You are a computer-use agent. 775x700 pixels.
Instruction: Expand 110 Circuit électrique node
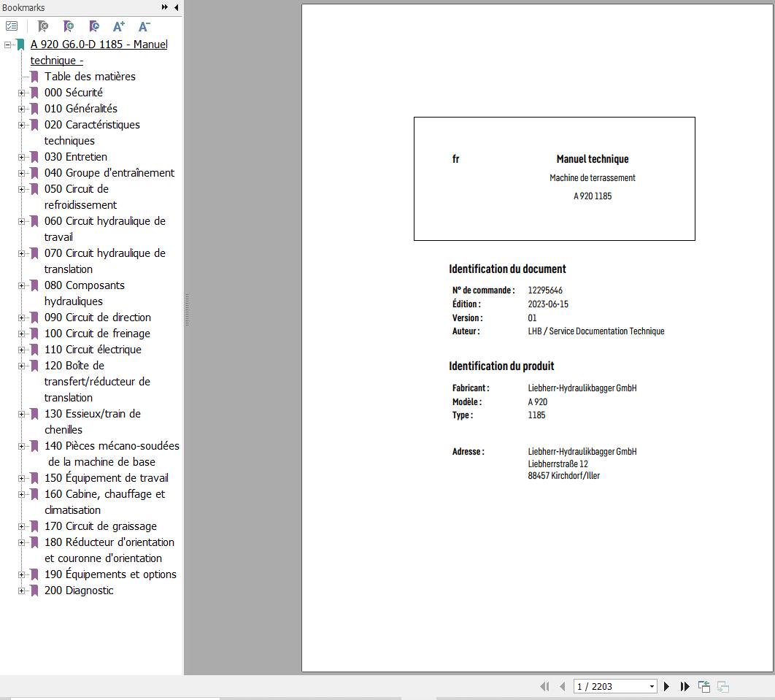pyautogui.click(x=21, y=350)
